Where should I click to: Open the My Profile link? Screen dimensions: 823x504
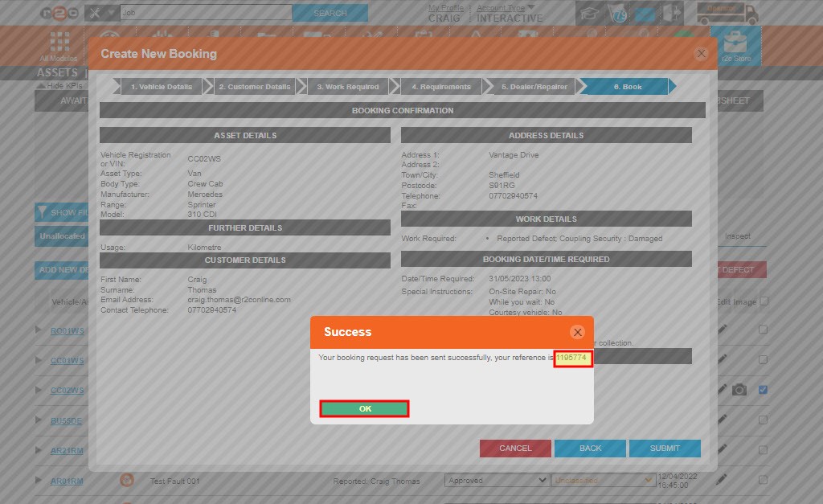click(x=445, y=8)
